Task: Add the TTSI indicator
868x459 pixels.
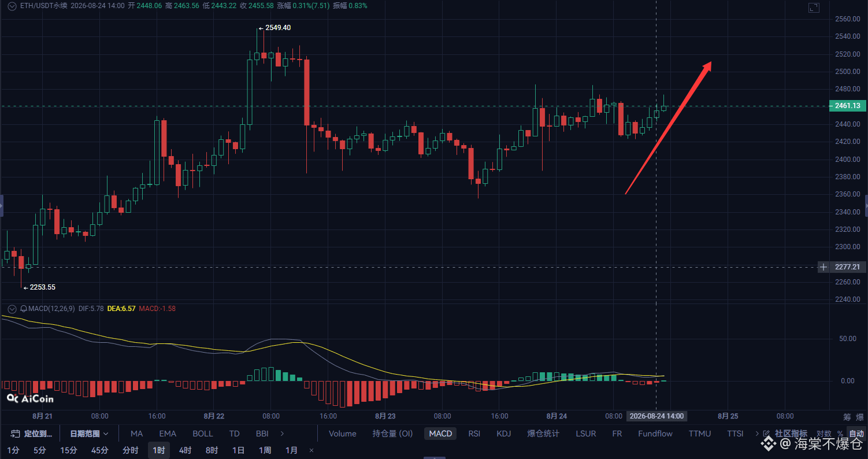Action: (x=735, y=434)
